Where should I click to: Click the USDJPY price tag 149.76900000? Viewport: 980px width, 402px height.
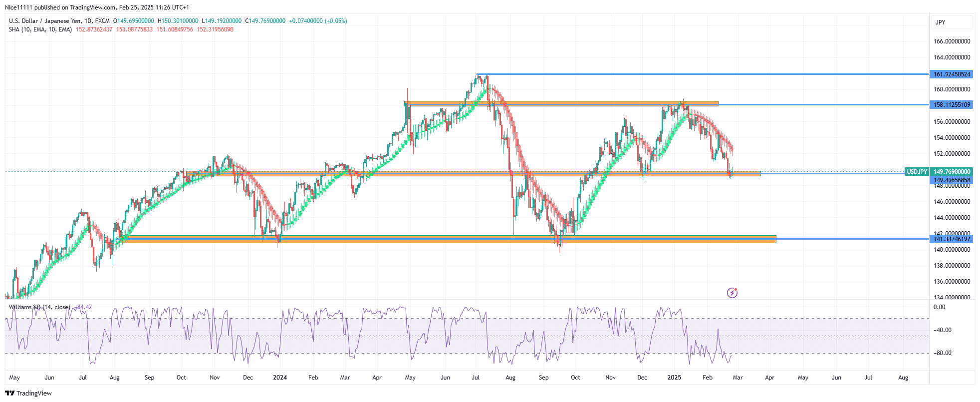pyautogui.click(x=939, y=172)
